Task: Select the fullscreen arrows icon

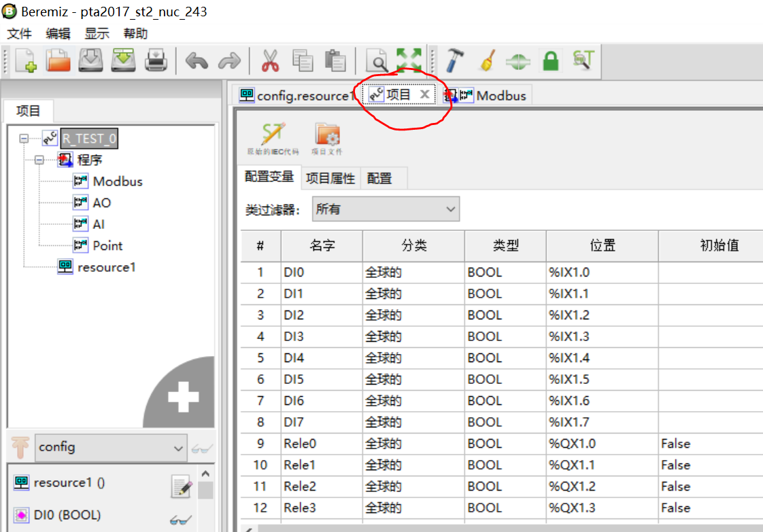Action: coord(408,60)
